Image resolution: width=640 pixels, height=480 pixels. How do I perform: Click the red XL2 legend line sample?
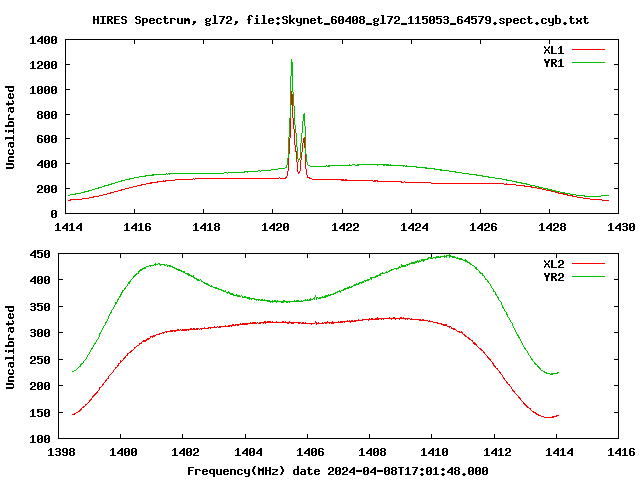pos(588,264)
